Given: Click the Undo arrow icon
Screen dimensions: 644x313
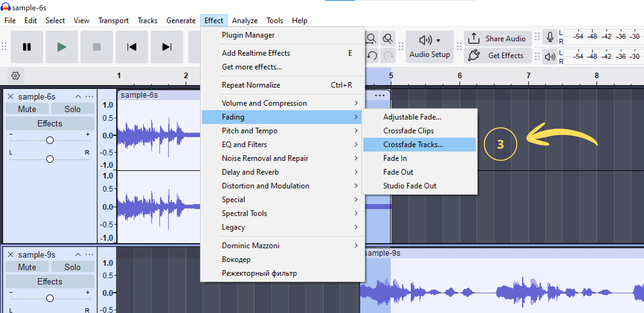Looking at the screenshot, I should tap(372, 55).
